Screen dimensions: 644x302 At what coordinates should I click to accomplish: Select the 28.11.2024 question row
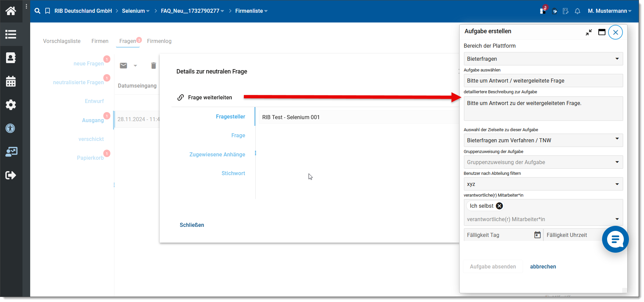point(137,119)
